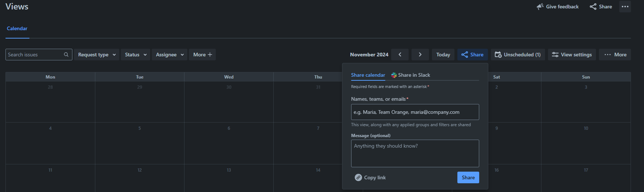644x192 pixels.
Task: Open Unscheduled (1) issues panel
Action: (518, 55)
